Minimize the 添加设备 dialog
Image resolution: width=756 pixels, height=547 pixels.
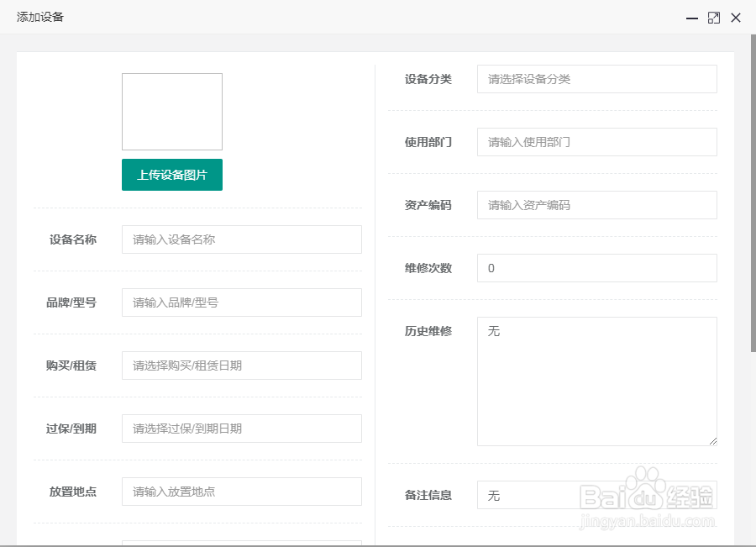coord(692,18)
